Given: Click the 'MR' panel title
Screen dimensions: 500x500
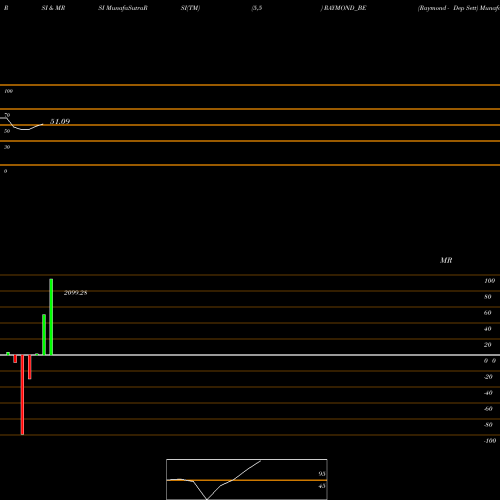Looking at the screenshot, I should (x=446, y=260).
